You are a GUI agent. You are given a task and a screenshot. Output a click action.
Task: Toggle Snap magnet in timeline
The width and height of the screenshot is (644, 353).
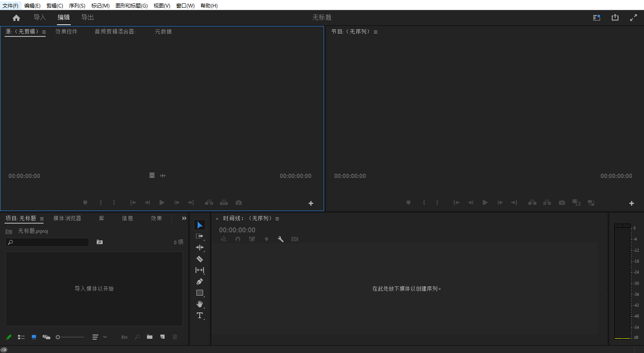pos(238,239)
